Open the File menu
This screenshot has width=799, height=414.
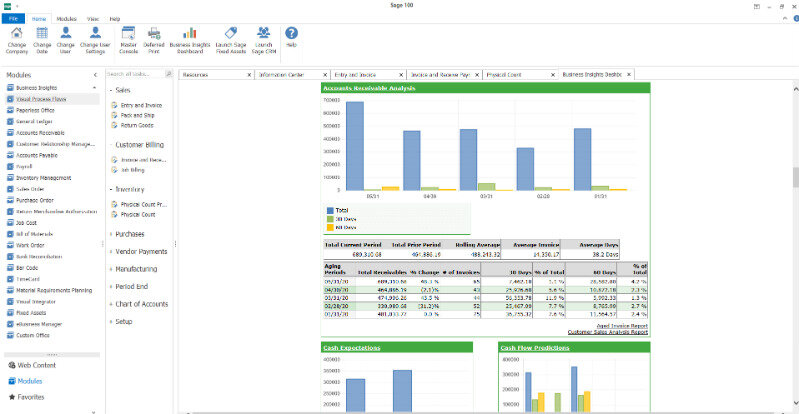point(15,19)
